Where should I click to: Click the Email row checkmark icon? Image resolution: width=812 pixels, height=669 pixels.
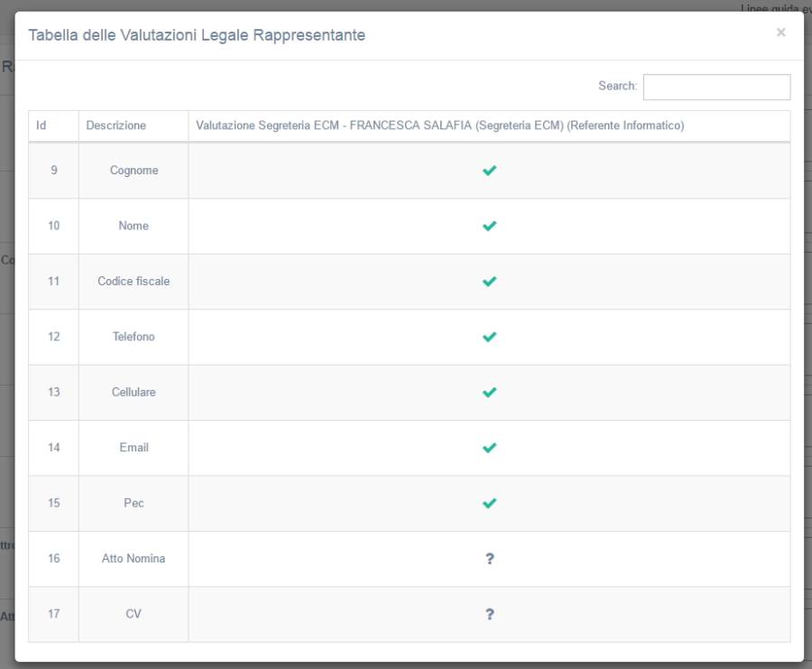[489, 448]
